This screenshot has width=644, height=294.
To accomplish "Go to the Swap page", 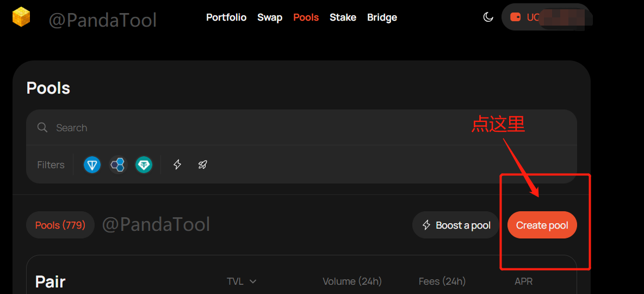I will click(x=270, y=17).
